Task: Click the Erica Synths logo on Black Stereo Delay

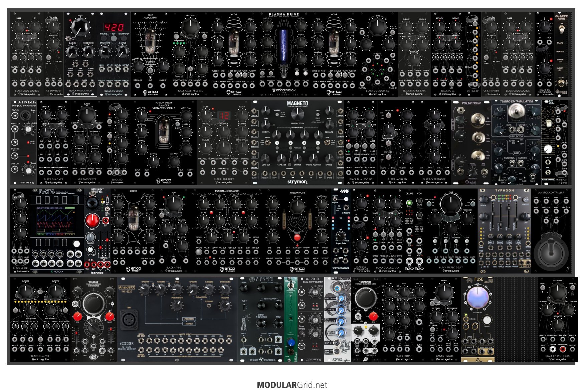Action: click(451, 271)
